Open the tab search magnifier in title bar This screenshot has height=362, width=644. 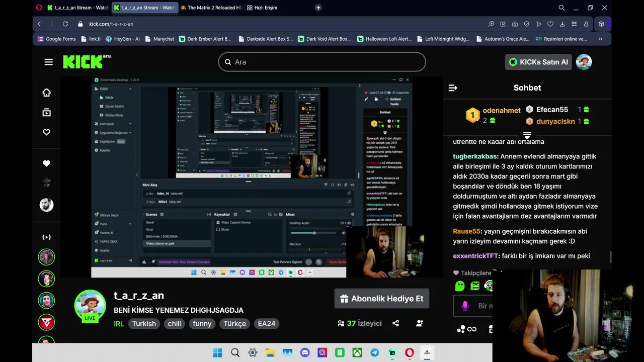pos(561,8)
